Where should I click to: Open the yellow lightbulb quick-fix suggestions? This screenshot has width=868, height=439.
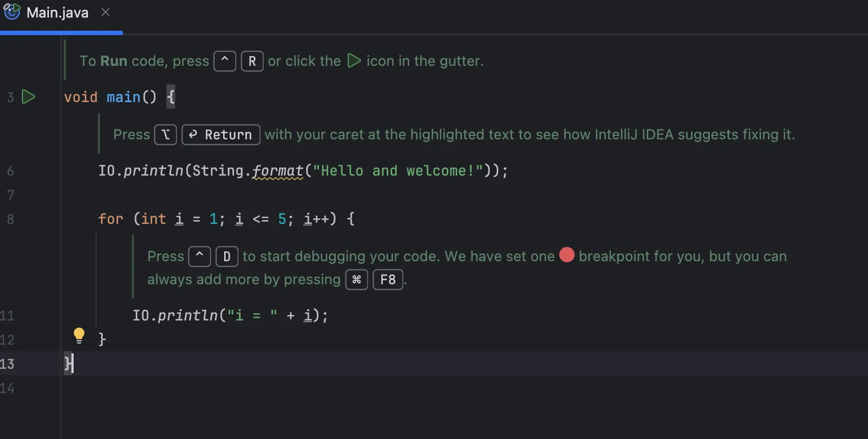79,335
